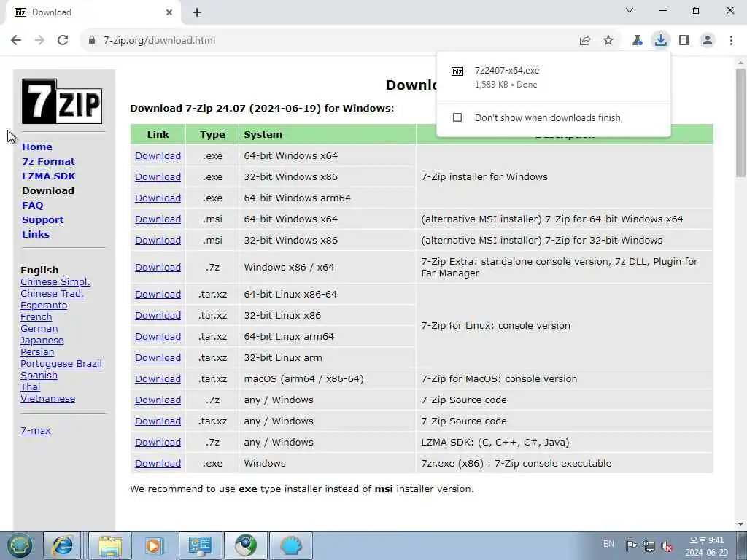Download .exe for 64-bit Windows x64
The width and height of the screenshot is (747, 560).
(158, 156)
